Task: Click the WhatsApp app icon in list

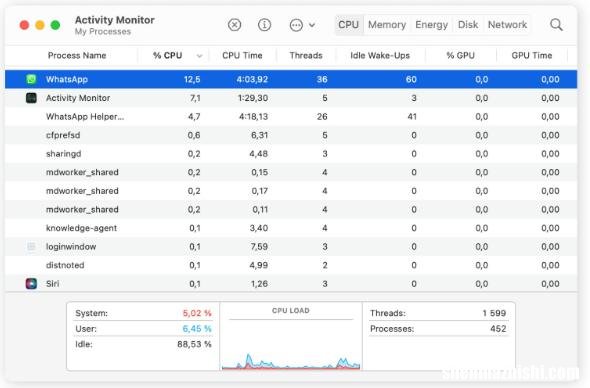Action: [31, 79]
